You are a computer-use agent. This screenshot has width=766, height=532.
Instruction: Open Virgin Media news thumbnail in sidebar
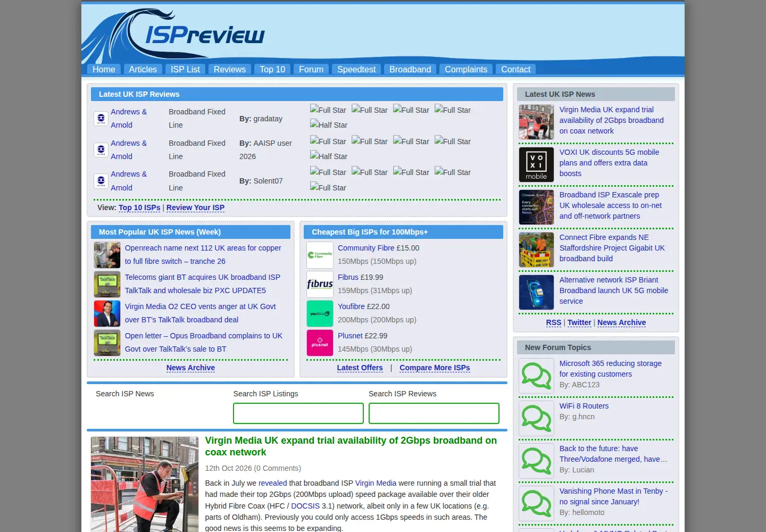(536, 122)
